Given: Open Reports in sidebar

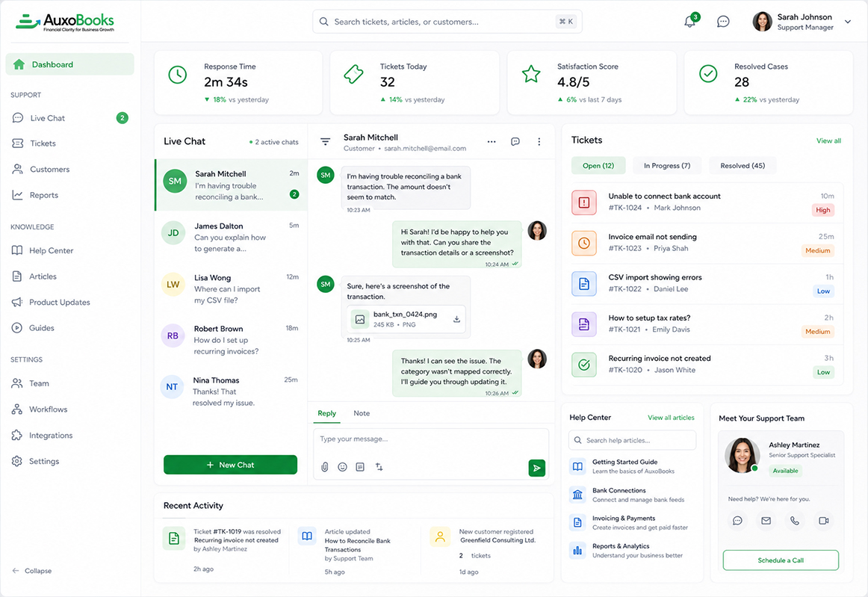Looking at the screenshot, I should pyautogui.click(x=69, y=195).
